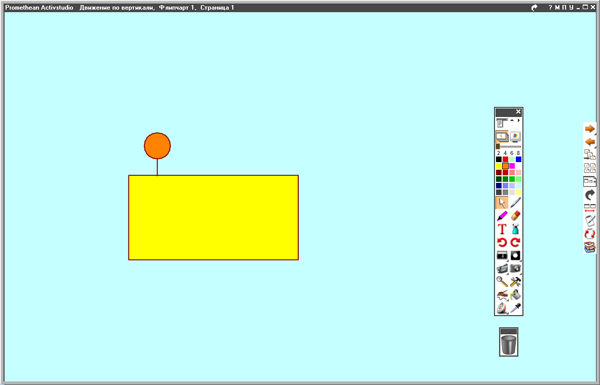The height and width of the screenshot is (385, 600).
Task: Close the floating toolbox
Action: [x=518, y=112]
